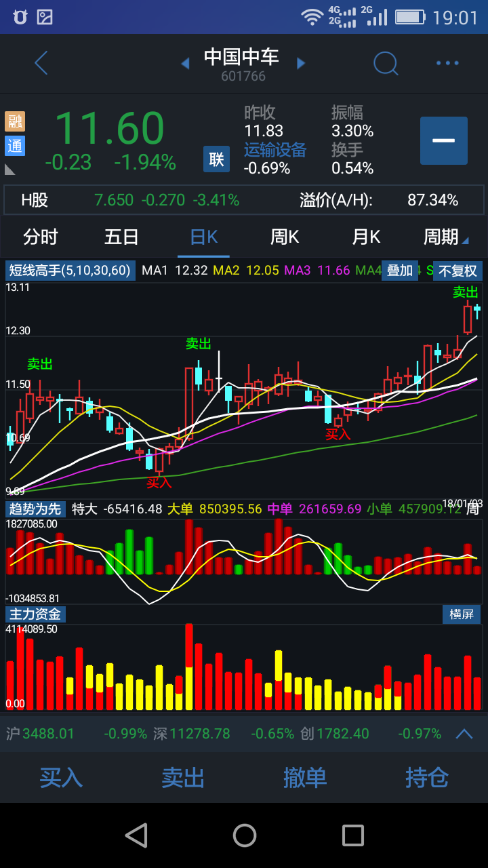
Task: Tap the H股 7.650 quote row
Action: [x=130, y=200]
